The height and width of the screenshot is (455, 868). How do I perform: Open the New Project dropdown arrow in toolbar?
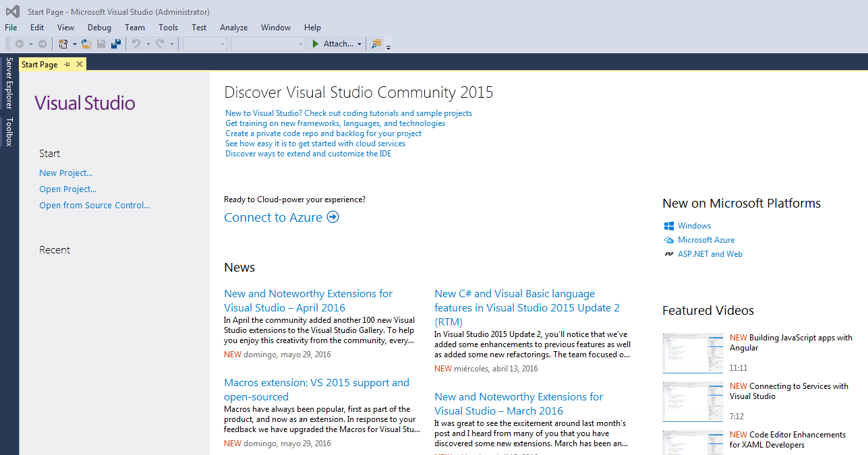click(x=74, y=44)
